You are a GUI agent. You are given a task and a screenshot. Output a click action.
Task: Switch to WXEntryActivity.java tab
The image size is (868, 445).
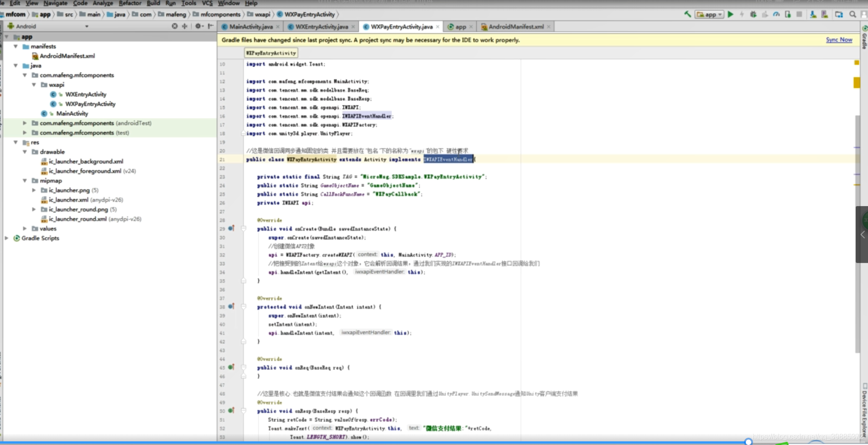322,27
